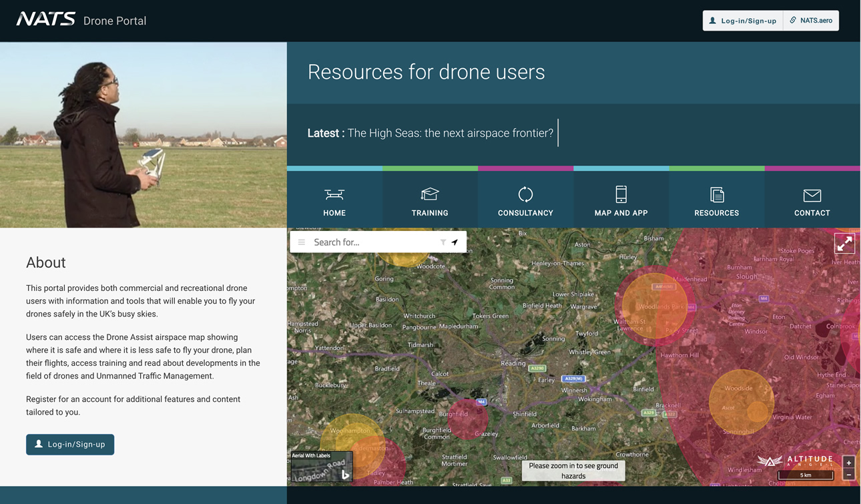
Task: Click the Resources for drone users heading
Action: point(426,72)
